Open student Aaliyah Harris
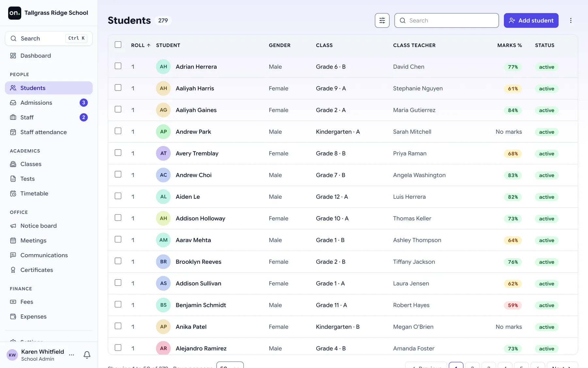This screenshot has width=588, height=368. coord(195,88)
